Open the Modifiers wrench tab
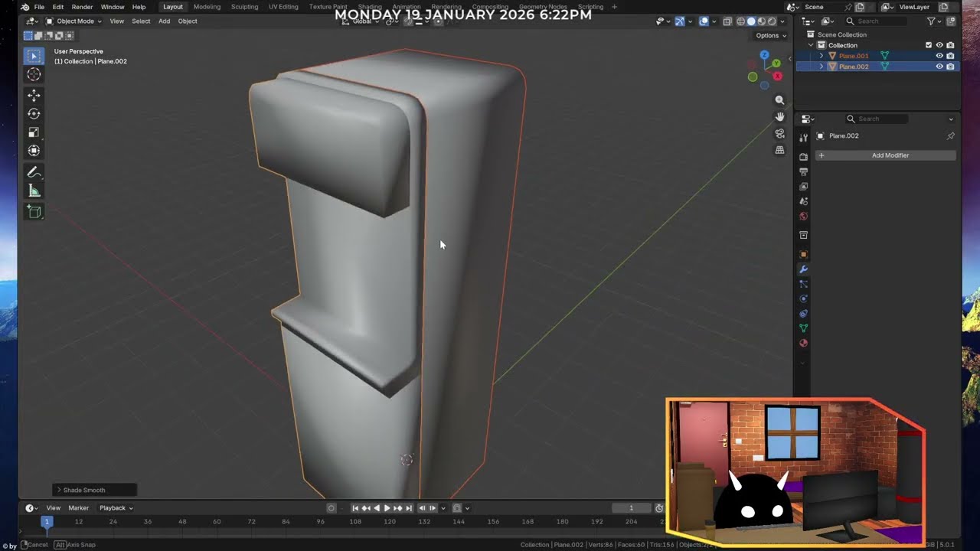The image size is (980, 551). tap(803, 269)
